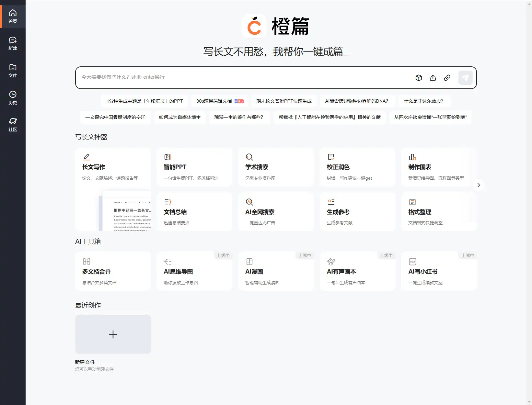The width and height of the screenshot is (532, 405).
Task: Click the 亿级专业资料库 description
Action: coord(260,178)
